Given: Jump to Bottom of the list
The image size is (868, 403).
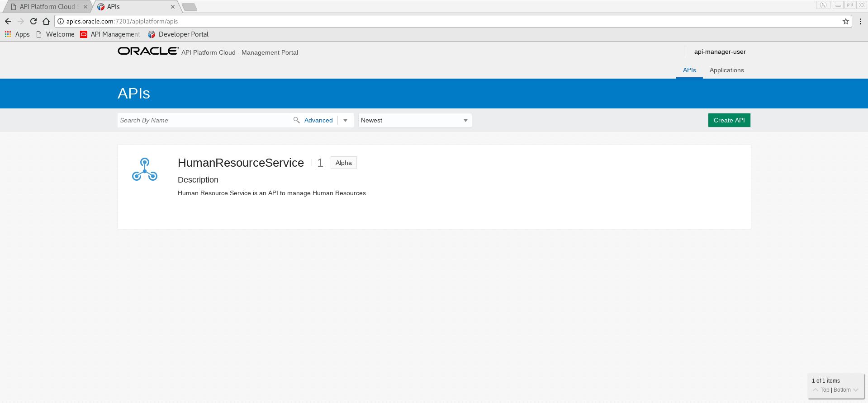Looking at the screenshot, I should point(842,390).
